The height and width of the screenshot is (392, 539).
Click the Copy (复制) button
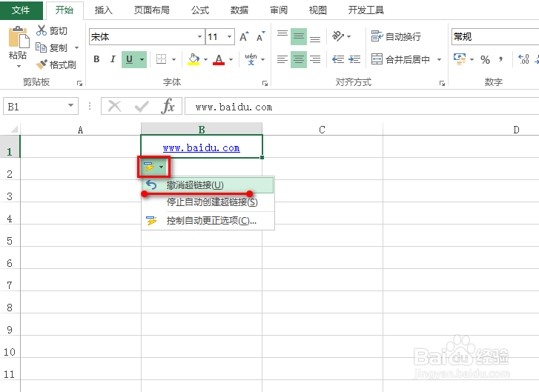coord(52,47)
